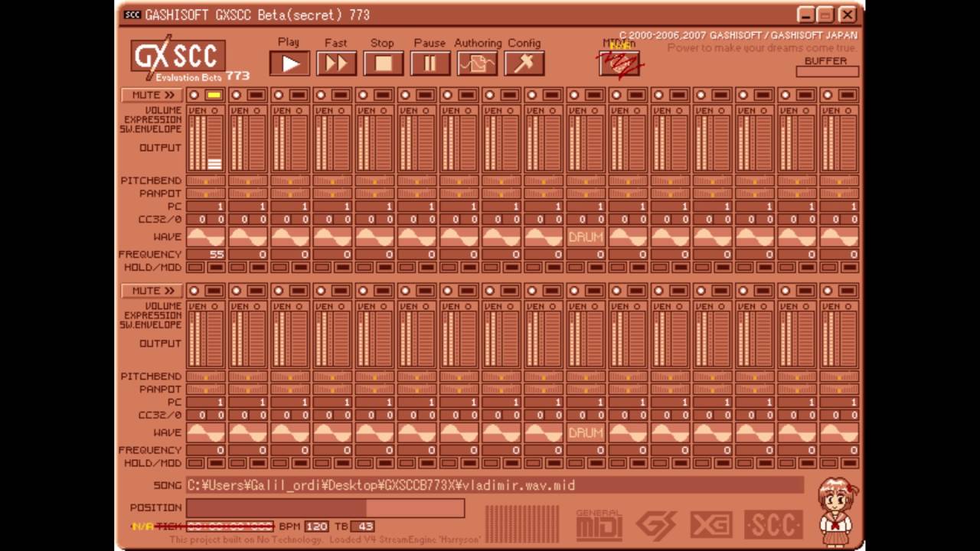Click the wave shape right of upper DRUM
The width and height of the screenshot is (980, 551).
tap(628, 237)
